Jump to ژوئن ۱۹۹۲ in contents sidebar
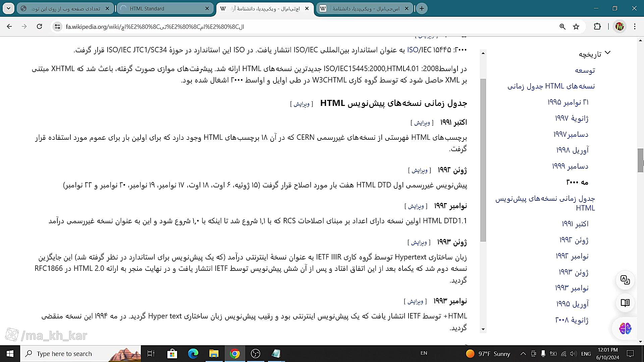Viewport: 644px width, 362px height. (574, 240)
